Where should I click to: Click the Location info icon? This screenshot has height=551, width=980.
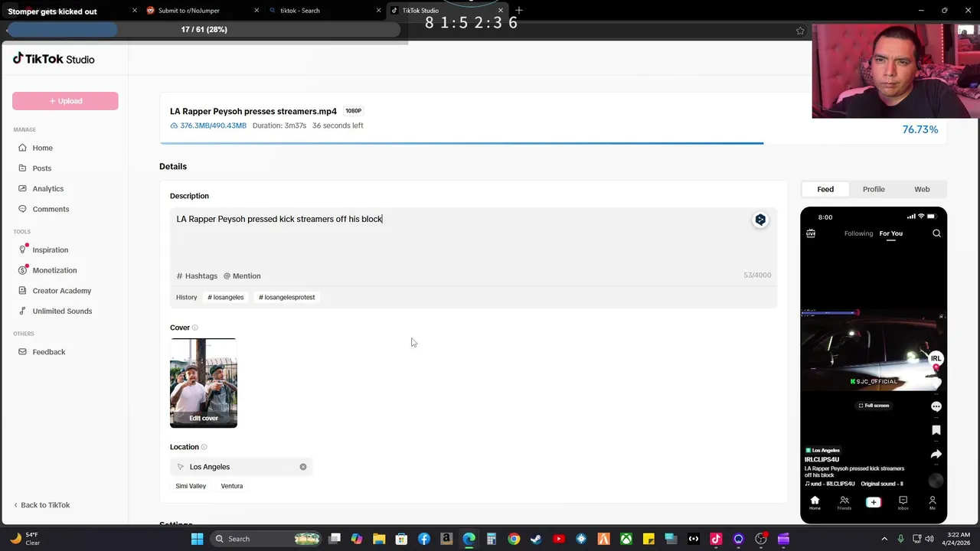pyautogui.click(x=204, y=447)
